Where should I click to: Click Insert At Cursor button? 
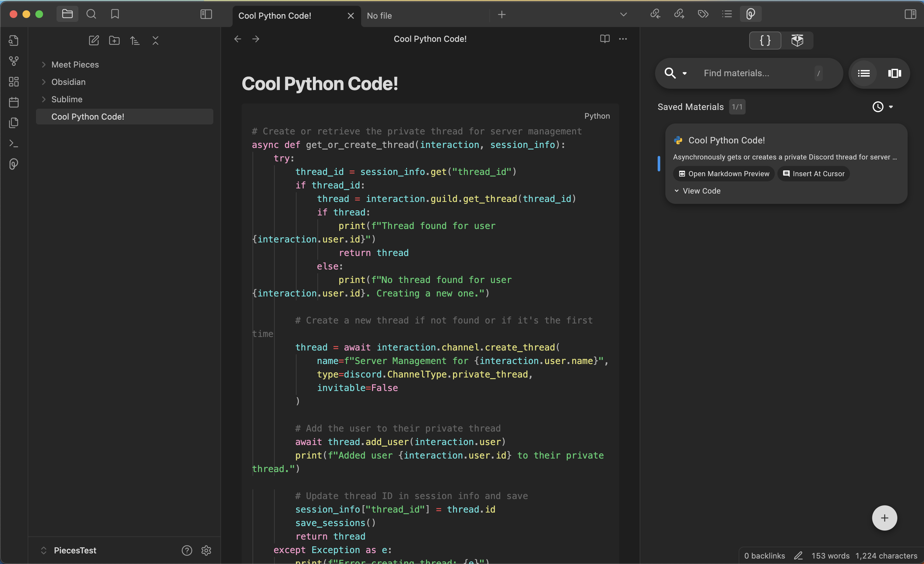pyautogui.click(x=813, y=174)
